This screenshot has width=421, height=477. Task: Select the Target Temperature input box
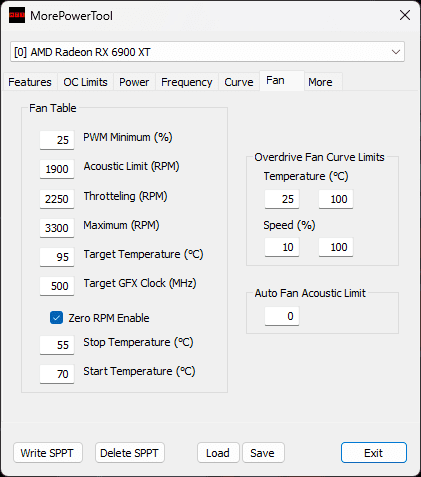57,257
